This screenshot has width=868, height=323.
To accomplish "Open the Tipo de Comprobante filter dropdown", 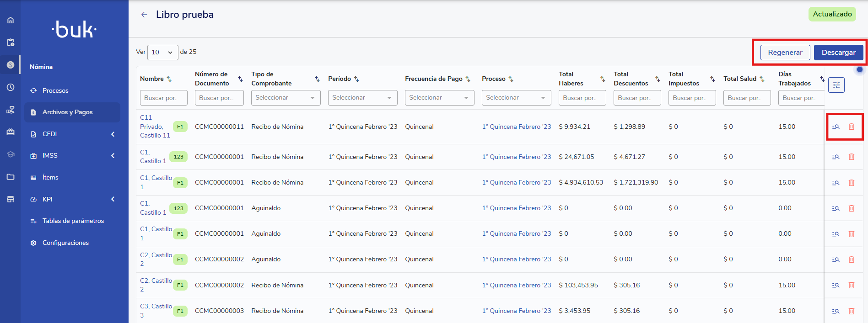I will point(286,98).
